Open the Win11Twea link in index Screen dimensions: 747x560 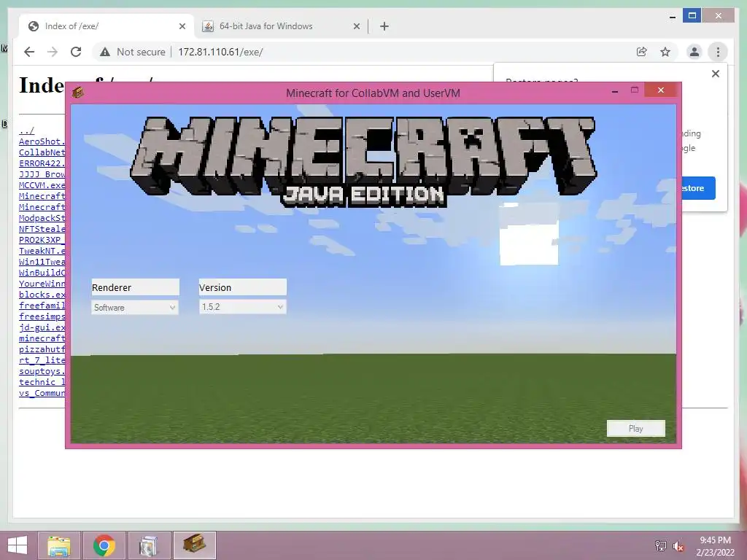(x=42, y=262)
